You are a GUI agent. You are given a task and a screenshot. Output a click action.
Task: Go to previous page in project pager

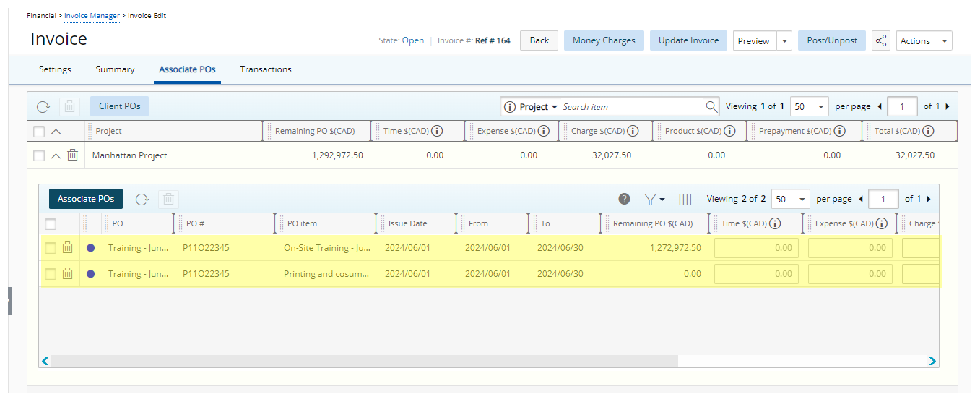[x=879, y=106]
